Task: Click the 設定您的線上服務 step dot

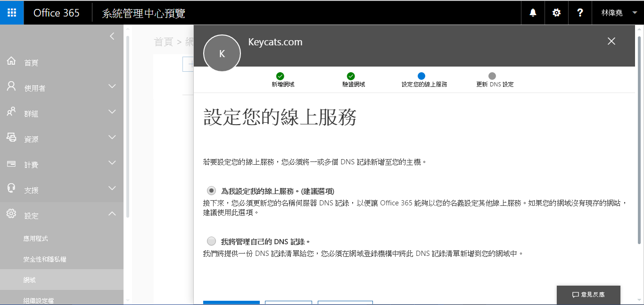Action: pos(421,76)
